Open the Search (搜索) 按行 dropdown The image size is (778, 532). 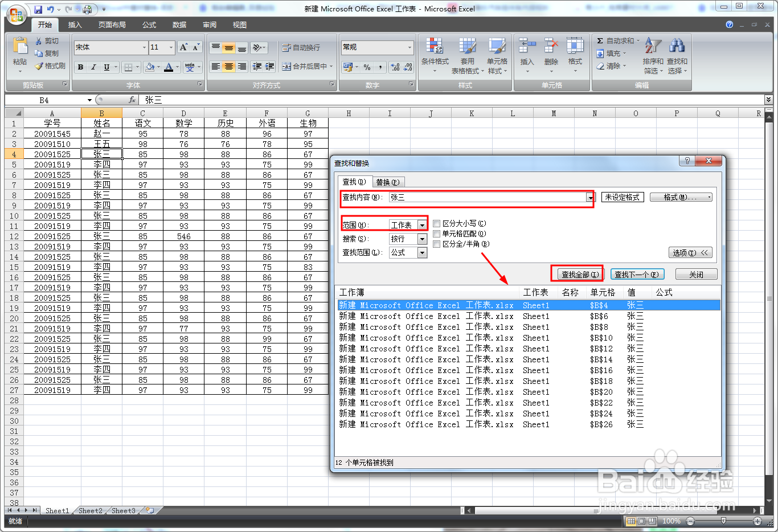pyautogui.click(x=422, y=239)
